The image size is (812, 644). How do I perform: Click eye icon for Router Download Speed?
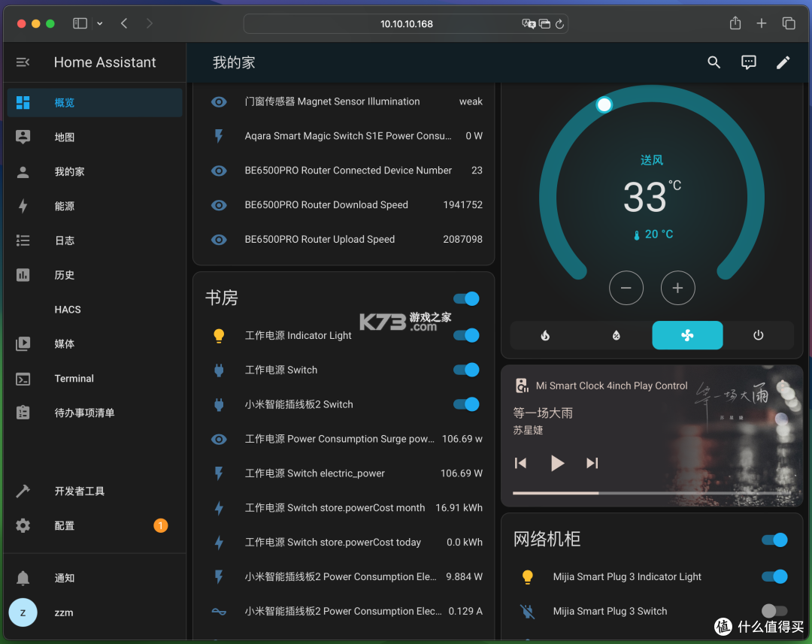(219, 205)
